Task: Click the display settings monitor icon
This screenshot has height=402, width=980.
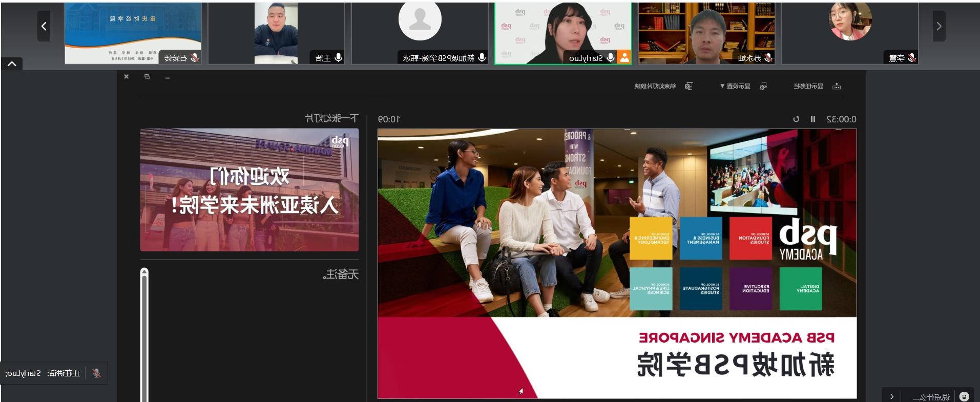Action: (x=763, y=86)
